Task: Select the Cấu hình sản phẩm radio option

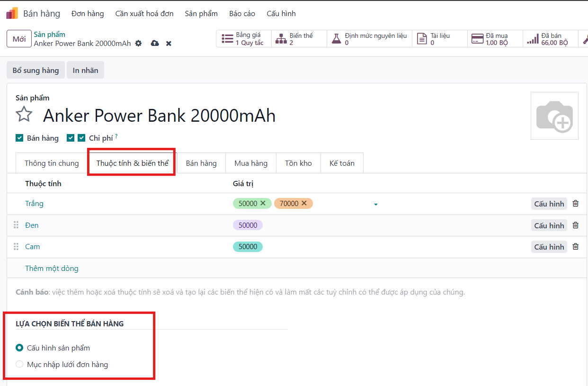Action: 19,348
